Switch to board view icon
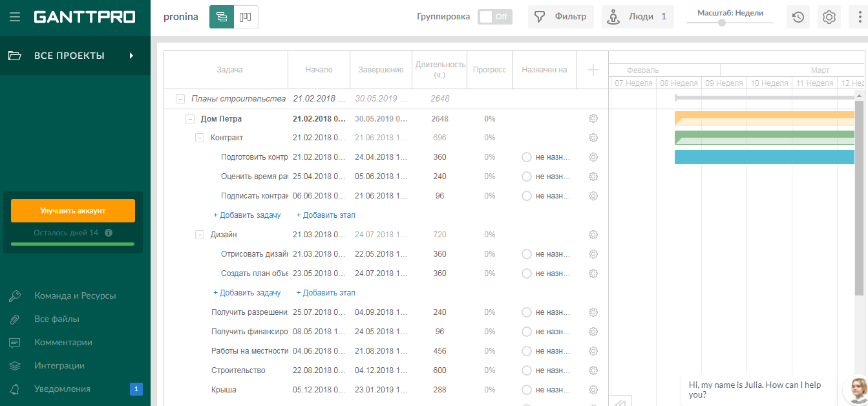The image size is (868, 406). pos(246,17)
